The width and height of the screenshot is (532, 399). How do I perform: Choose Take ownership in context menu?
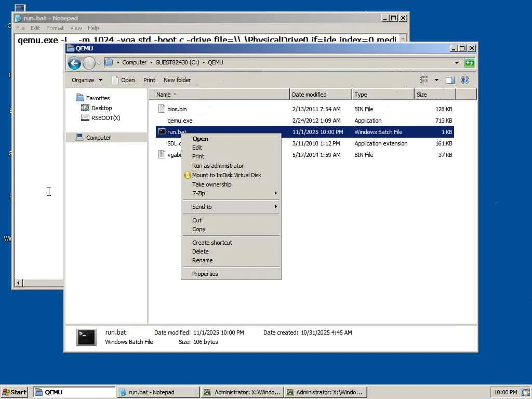coord(231,184)
